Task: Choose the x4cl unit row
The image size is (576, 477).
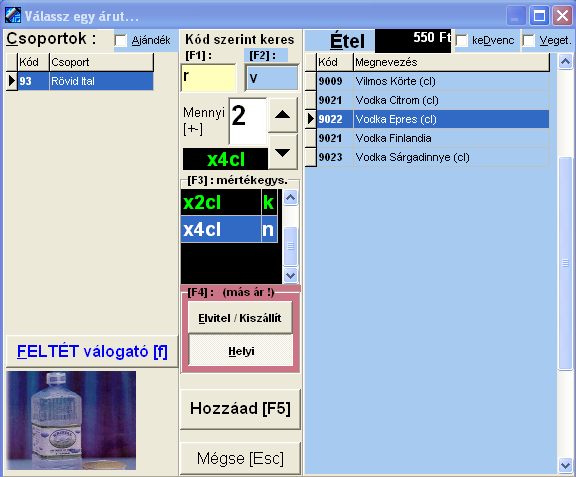Action: [229, 229]
